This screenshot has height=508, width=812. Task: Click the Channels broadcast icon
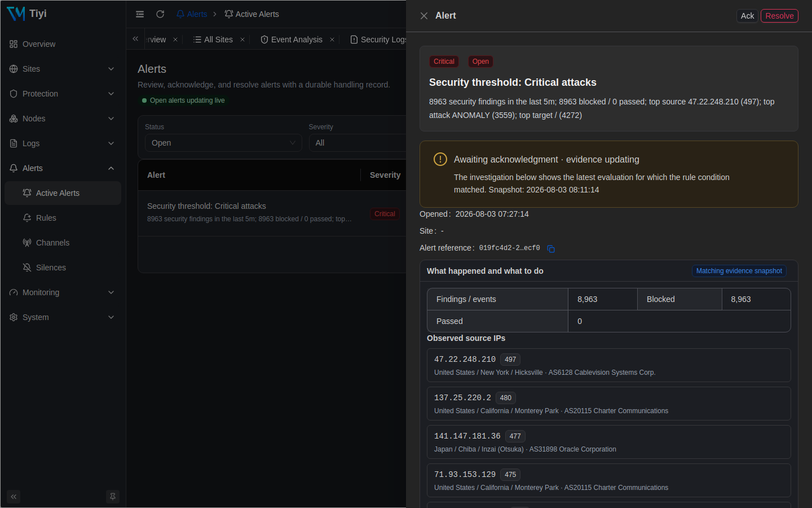tap(27, 243)
